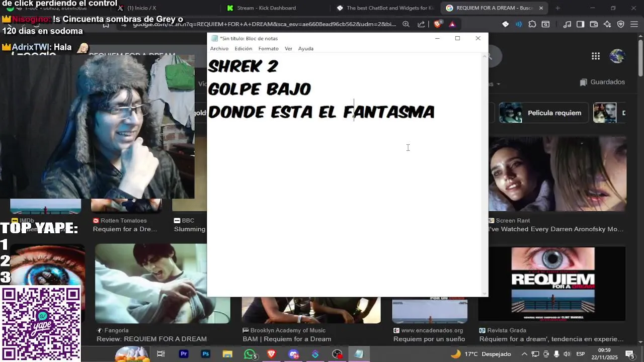This screenshot has height=362, width=644.
Task: Click the Brave Rewards triangle icon
Action: 452,24
